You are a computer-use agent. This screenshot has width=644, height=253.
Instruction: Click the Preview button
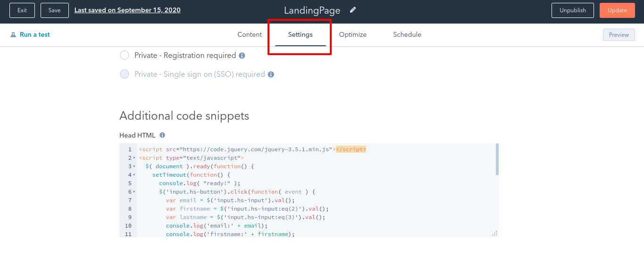click(x=619, y=35)
